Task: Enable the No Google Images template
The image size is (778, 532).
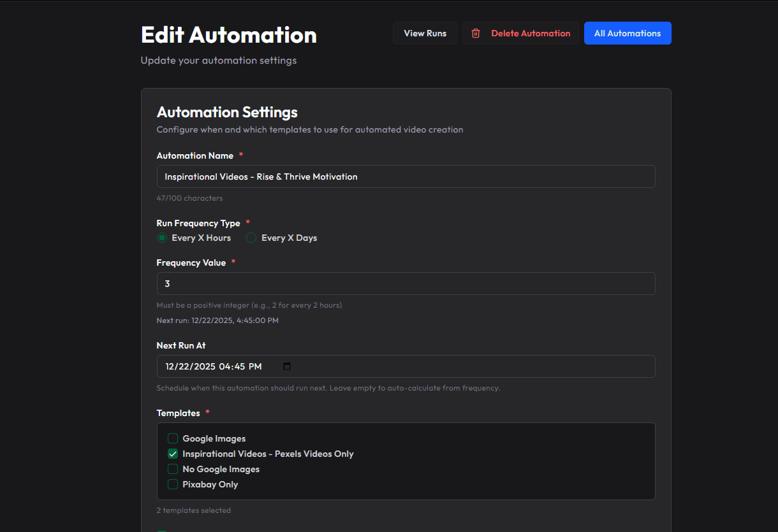Action: coord(172,469)
